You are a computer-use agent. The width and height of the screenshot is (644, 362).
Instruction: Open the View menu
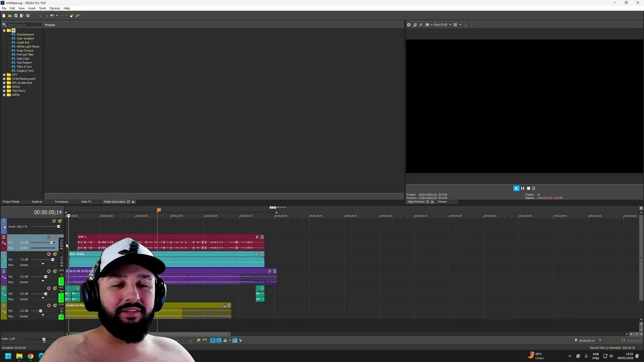pos(22,9)
